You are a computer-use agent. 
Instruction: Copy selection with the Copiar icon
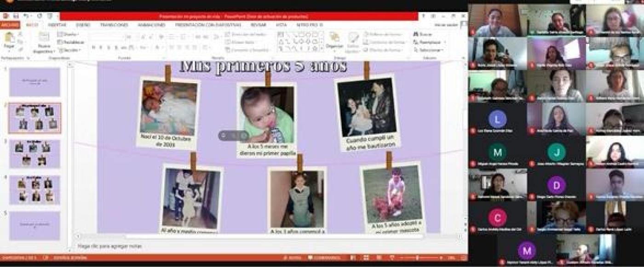pyautogui.click(x=20, y=42)
